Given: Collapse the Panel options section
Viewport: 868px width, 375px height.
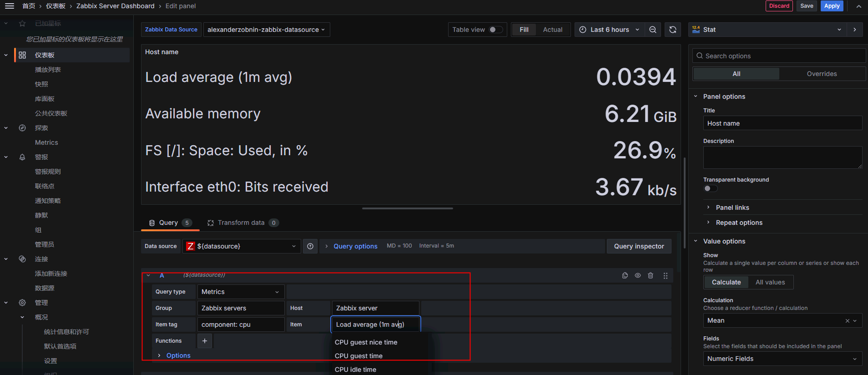Looking at the screenshot, I should coord(724,96).
